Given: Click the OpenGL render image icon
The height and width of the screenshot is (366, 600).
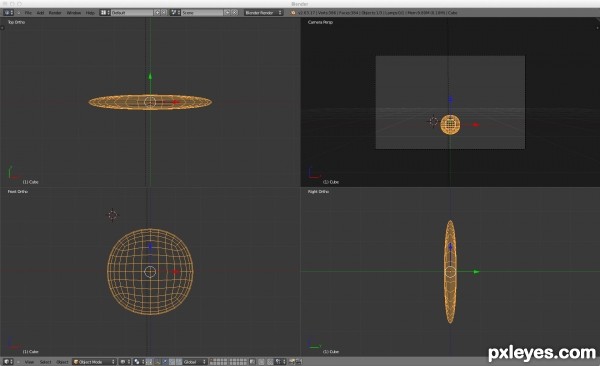Looking at the screenshot, I should click(292, 362).
